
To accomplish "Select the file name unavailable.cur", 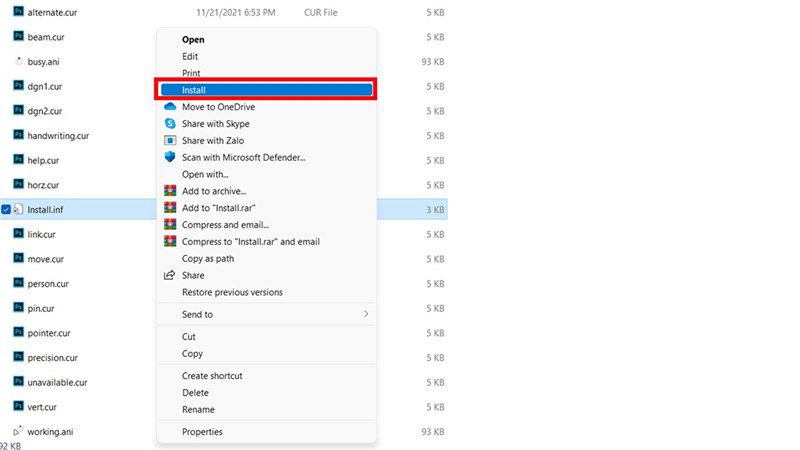I will [x=57, y=382].
